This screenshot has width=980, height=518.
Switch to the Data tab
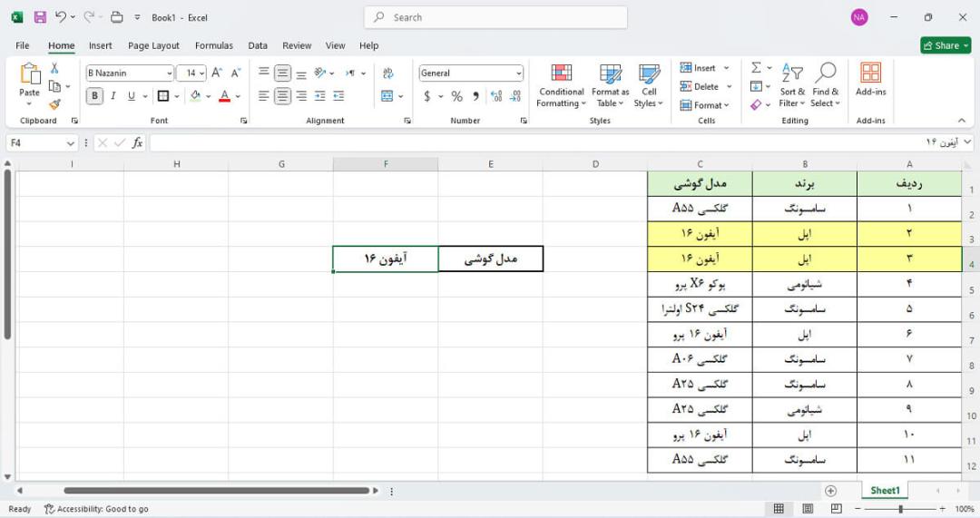coord(258,45)
